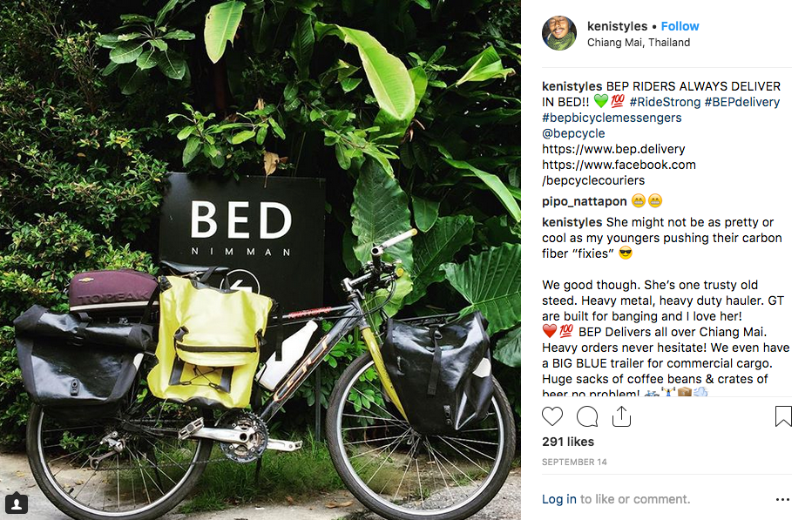Viewport: 812px width, 520px height.
Task: Open the three-dot more options menu
Action: (783, 499)
